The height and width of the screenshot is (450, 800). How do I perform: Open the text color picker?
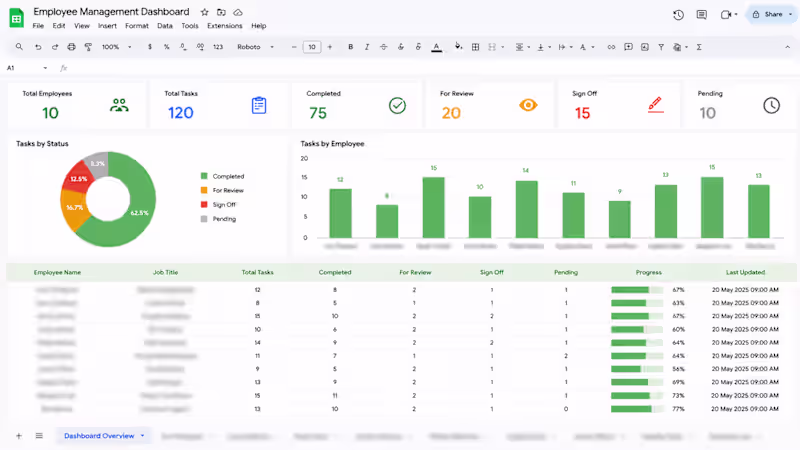[x=436, y=47]
